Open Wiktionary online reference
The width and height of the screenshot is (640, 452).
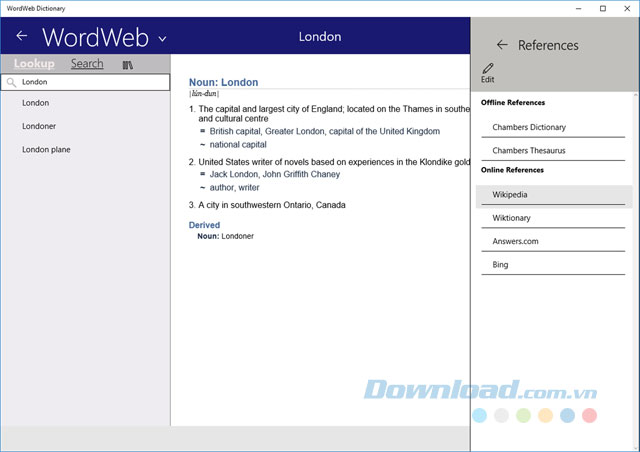pos(553,218)
